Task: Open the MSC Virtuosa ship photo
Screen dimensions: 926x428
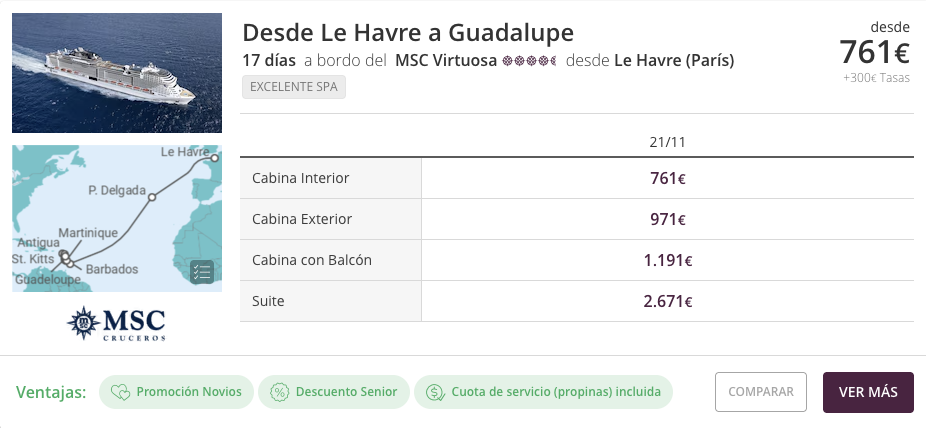Action: coord(117,73)
